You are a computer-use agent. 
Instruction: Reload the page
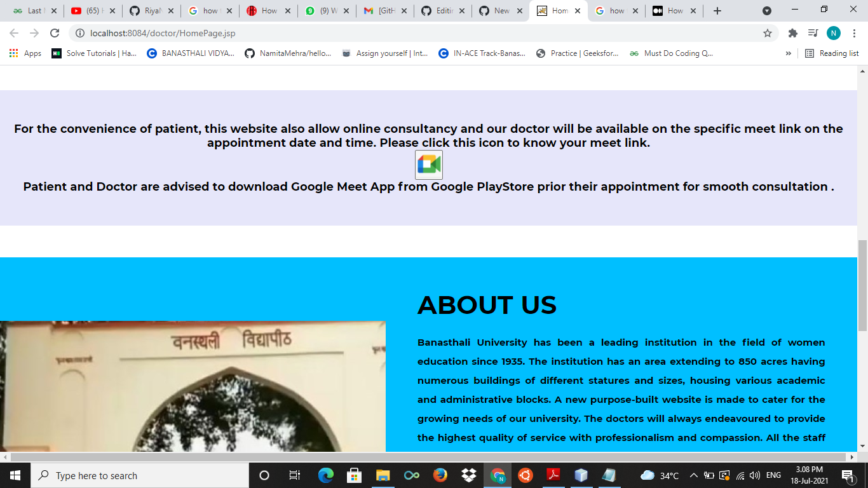pyautogui.click(x=55, y=33)
